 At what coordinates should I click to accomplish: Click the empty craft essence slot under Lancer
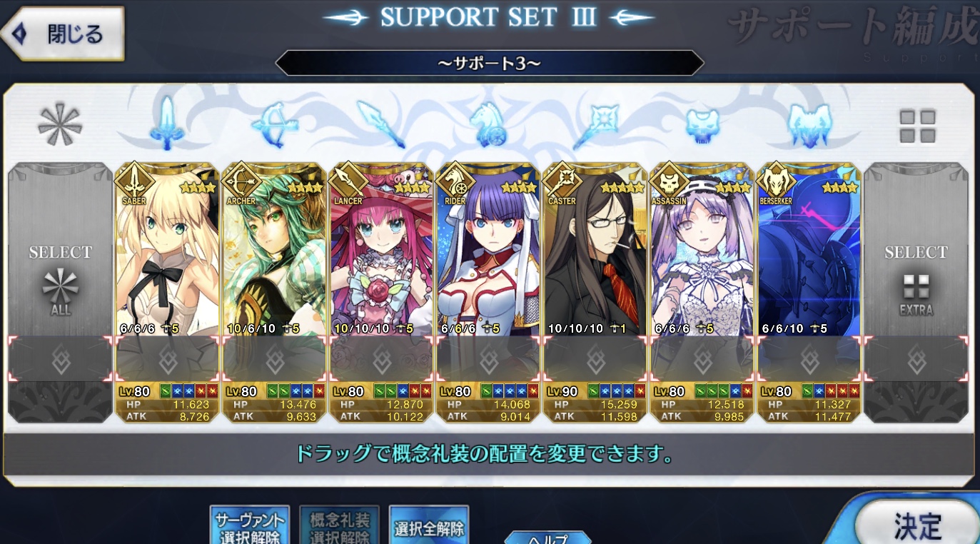click(381, 359)
